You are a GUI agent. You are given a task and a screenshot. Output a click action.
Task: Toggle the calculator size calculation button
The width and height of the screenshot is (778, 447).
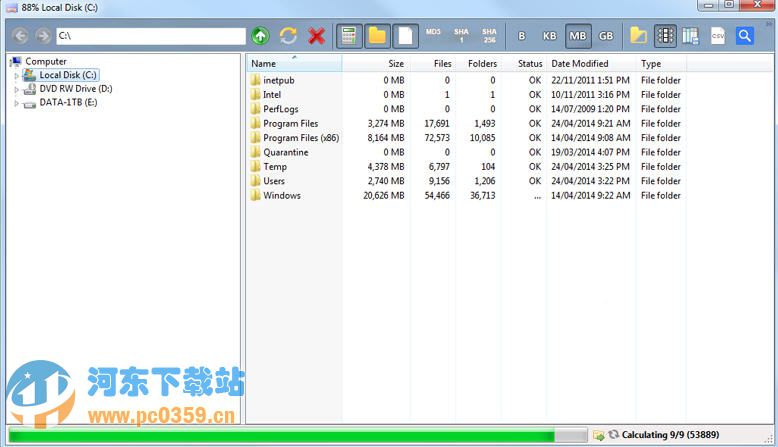click(349, 36)
